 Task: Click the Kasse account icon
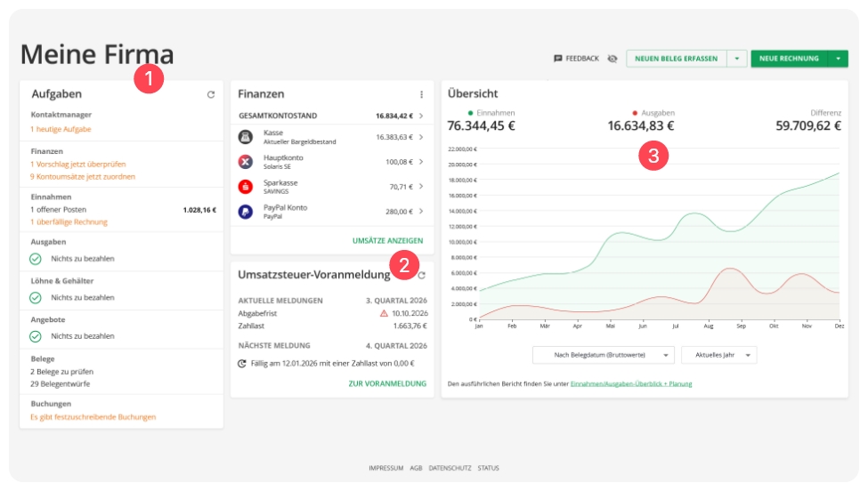coord(246,137)
